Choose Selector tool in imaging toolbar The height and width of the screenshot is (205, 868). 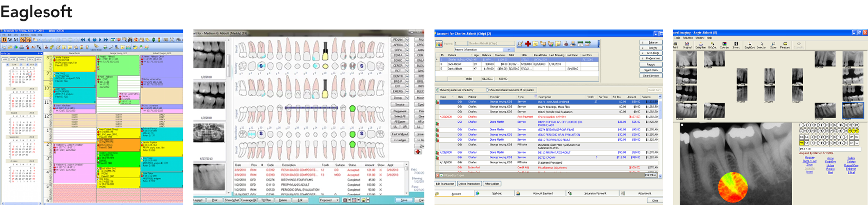(x=761, y=45)
